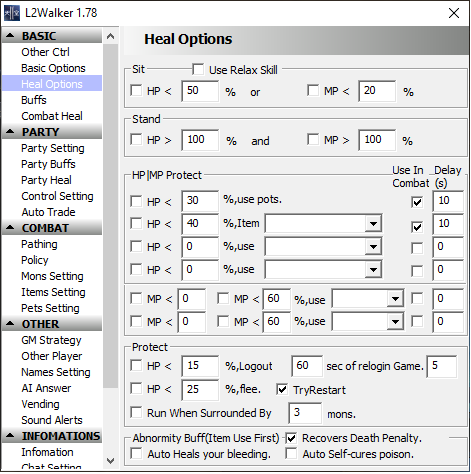The image size is (471, 474).
Task: Open Vending page
Action: click(40, 404)
